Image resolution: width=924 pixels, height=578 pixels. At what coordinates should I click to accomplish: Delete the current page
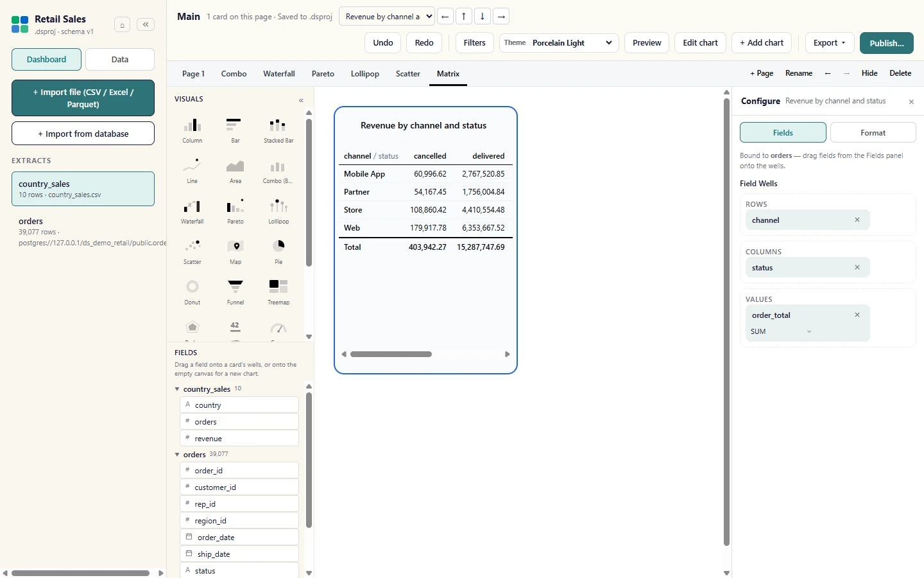(x=900, y=73)
